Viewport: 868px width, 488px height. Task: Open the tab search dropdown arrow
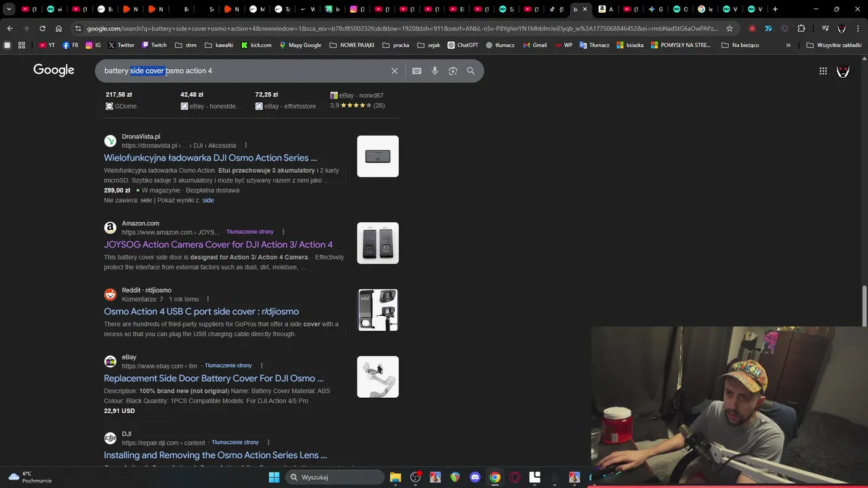[9, 9]
